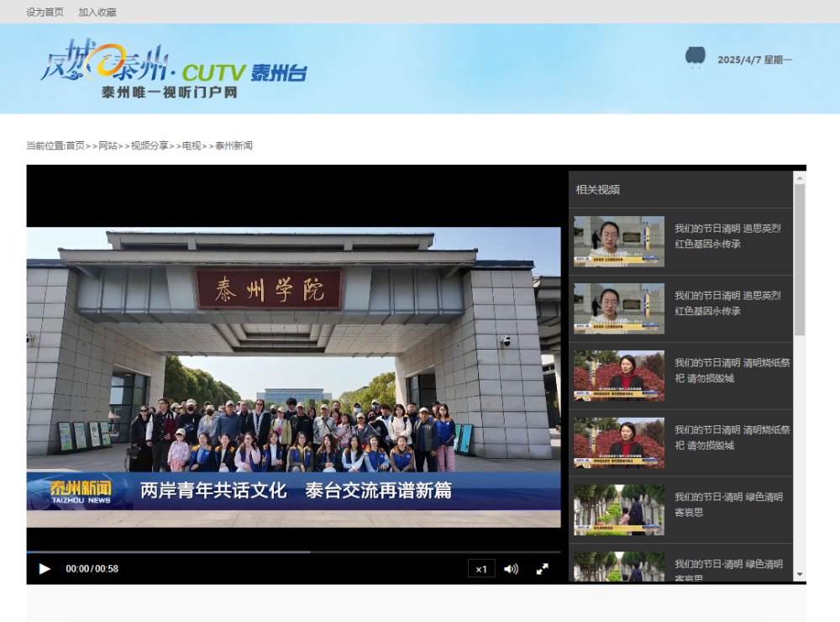Go to 首页 in the breadcrumb

pyautogui.click(x=76, y=145)
